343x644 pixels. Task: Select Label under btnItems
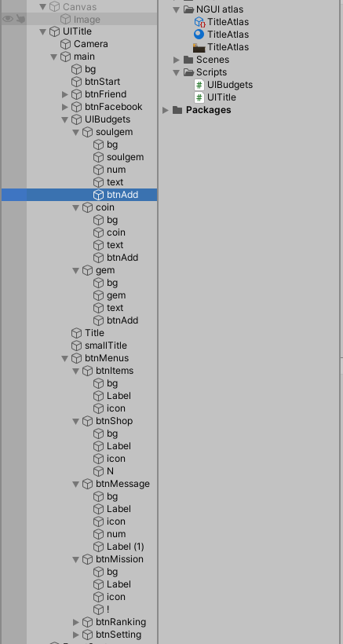119,396
